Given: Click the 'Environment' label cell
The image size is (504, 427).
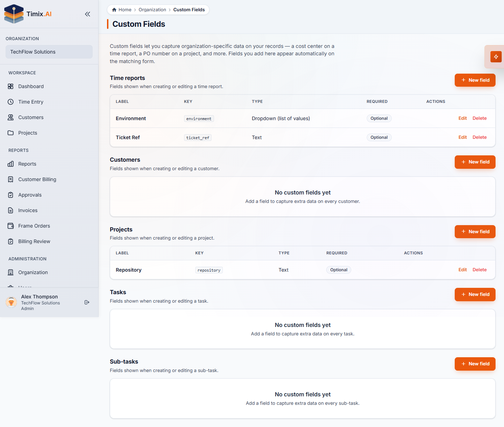Looking at the screenshot, I should pyautogui.click(x=131, y=118).
